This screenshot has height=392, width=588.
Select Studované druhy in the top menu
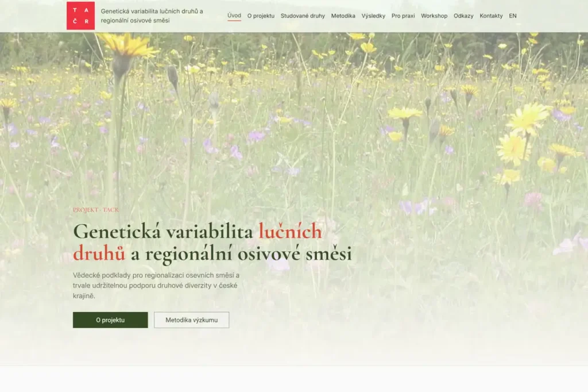tap(303, 16)
